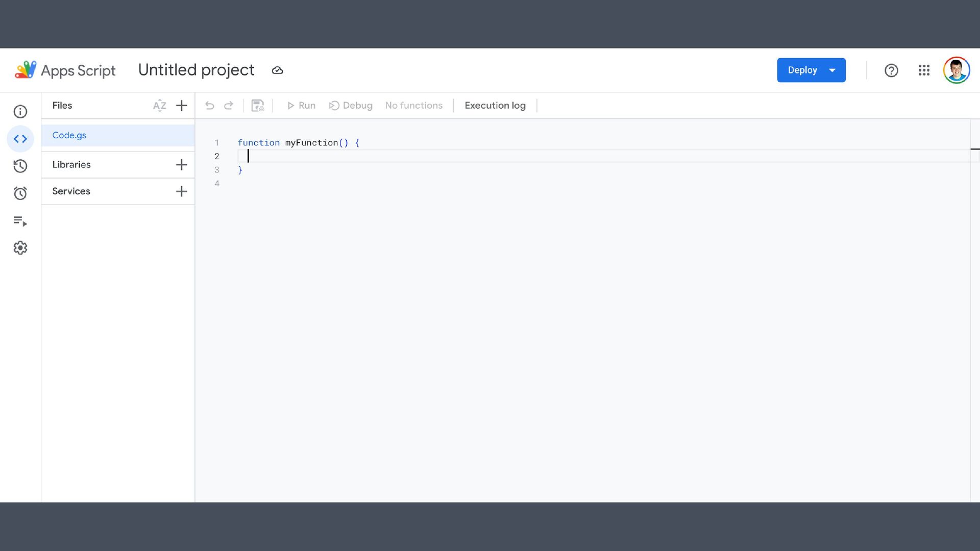This screenshot has height=551, width=980.
Task: Click the undo arrow in toolbar
Action: (209, 106)
